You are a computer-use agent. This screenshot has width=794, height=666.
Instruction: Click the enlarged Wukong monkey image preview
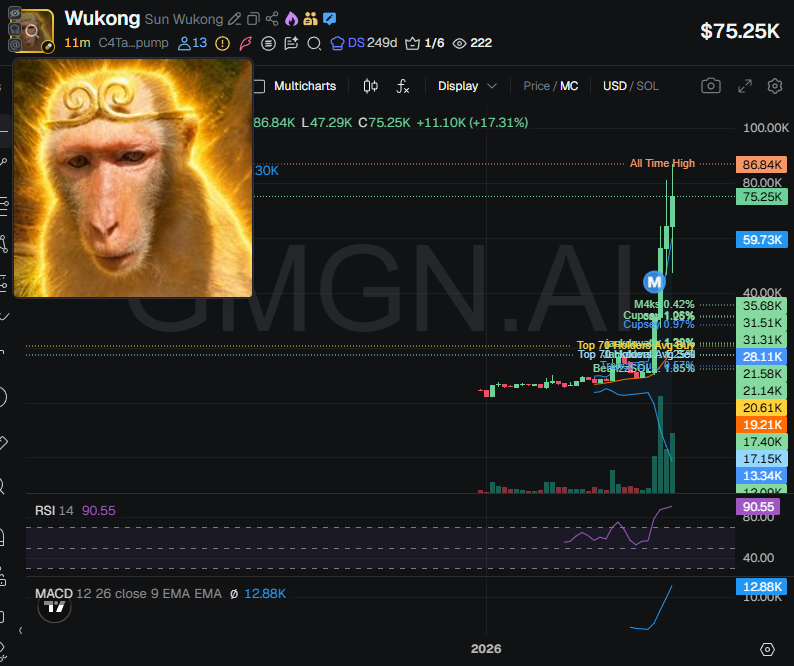point(133,178)
